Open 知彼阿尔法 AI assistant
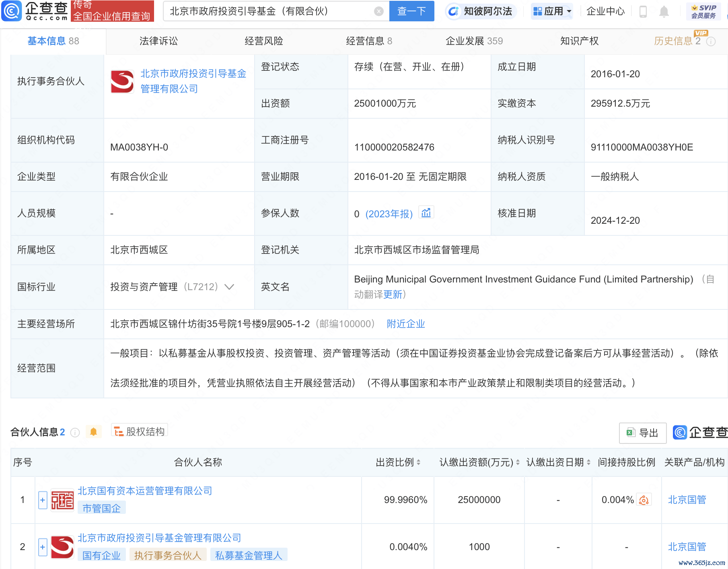 480,11
